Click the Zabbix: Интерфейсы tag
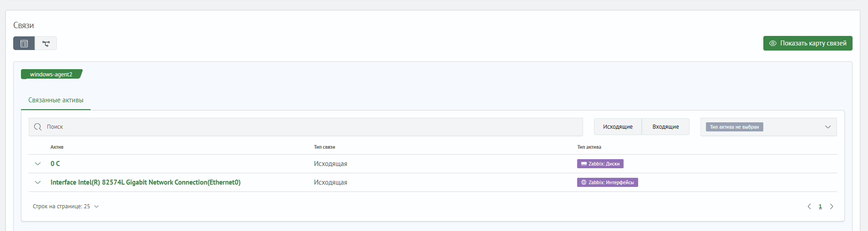Image resolution: width=868 pixels, height=231 pixels. [x=607, y=182]
